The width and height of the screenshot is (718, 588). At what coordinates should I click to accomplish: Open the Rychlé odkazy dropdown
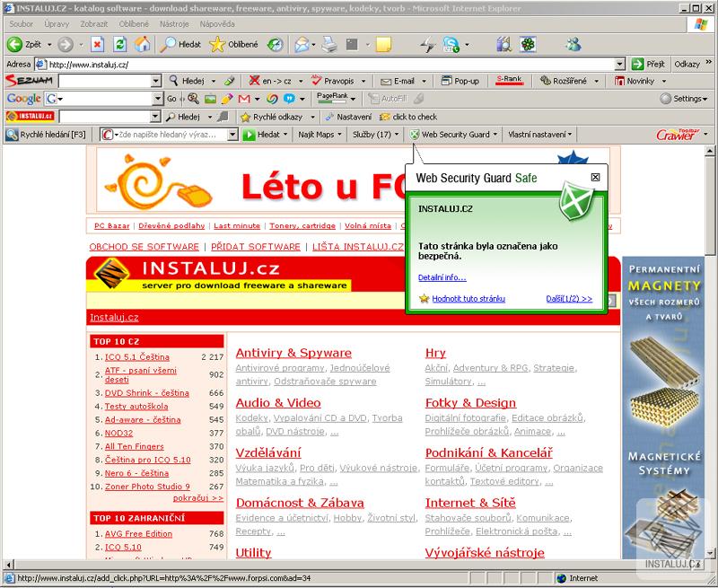312,117
